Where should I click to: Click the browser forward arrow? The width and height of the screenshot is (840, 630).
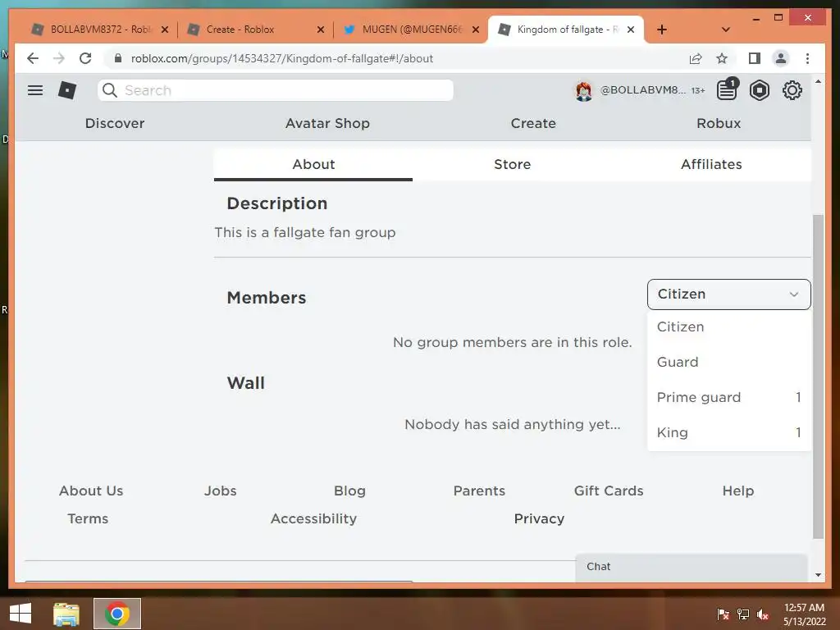(x=59, y=58)
